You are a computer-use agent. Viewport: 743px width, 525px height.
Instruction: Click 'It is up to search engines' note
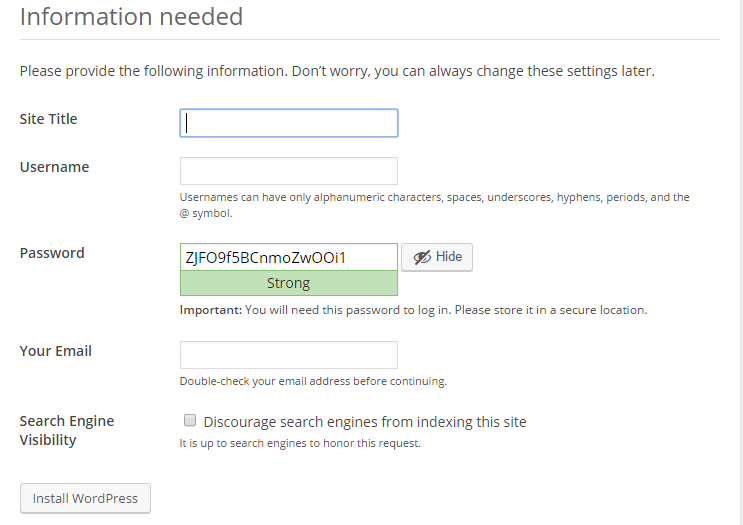click(x=300, y=444)
